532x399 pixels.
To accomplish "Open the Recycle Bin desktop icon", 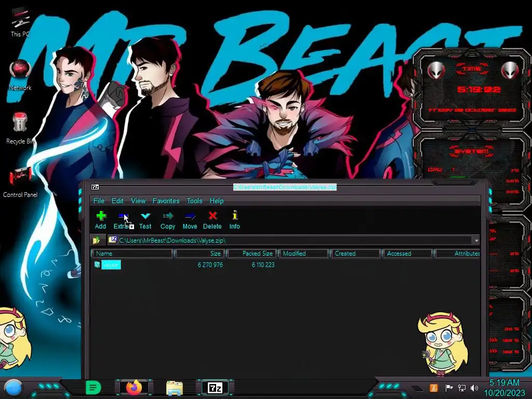I will point(20,129).
